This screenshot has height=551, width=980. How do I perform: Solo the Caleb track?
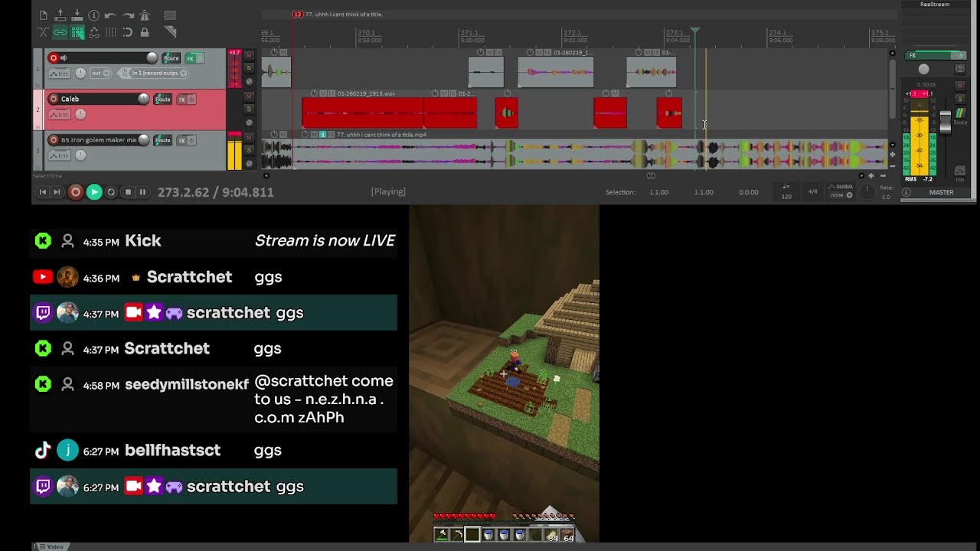click(249, 109)
